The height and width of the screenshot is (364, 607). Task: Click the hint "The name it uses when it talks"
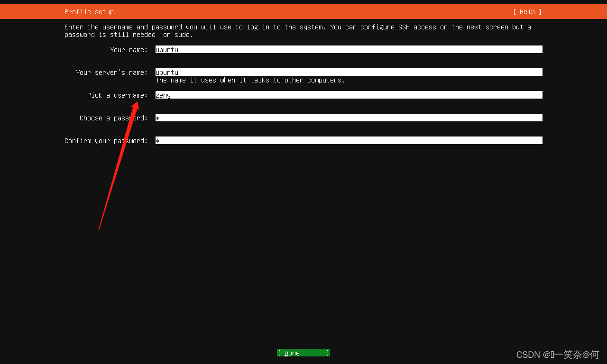[250, 80]
